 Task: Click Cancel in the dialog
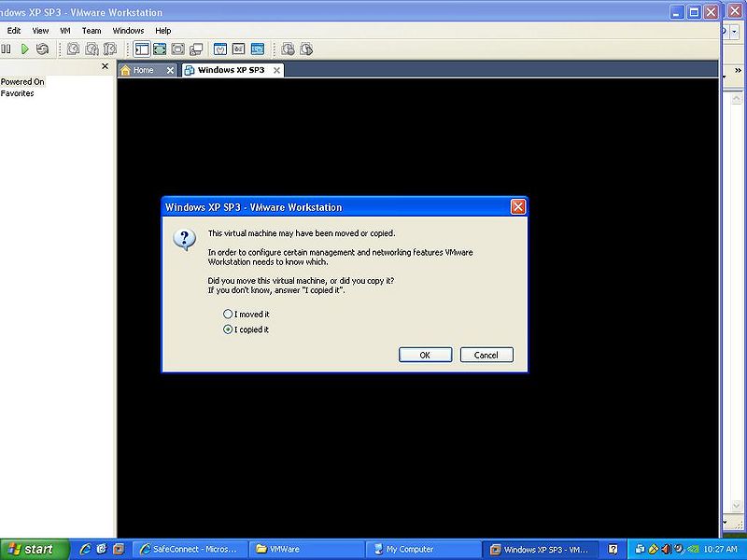coord(486,355)
